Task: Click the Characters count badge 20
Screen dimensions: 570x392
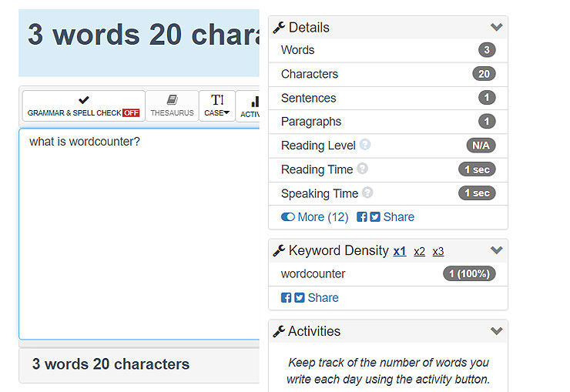Action: pyautogui.click(x=484, y=74)
